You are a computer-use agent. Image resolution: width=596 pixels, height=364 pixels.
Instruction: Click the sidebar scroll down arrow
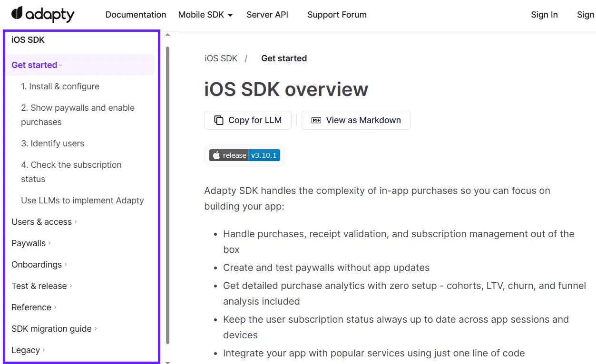coord(167,362)
